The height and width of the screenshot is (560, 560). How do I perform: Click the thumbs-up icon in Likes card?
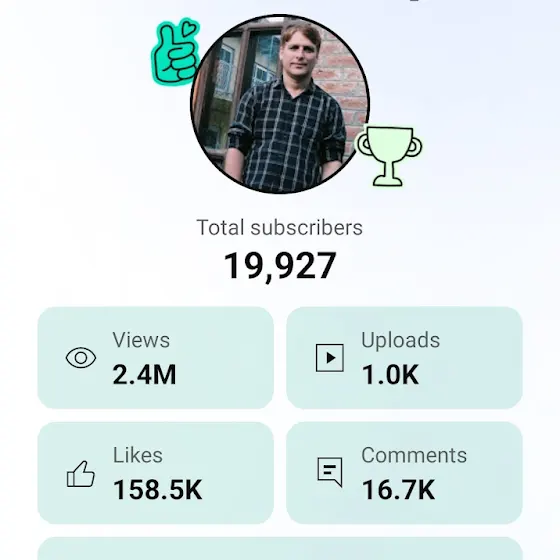click(81, 474)
